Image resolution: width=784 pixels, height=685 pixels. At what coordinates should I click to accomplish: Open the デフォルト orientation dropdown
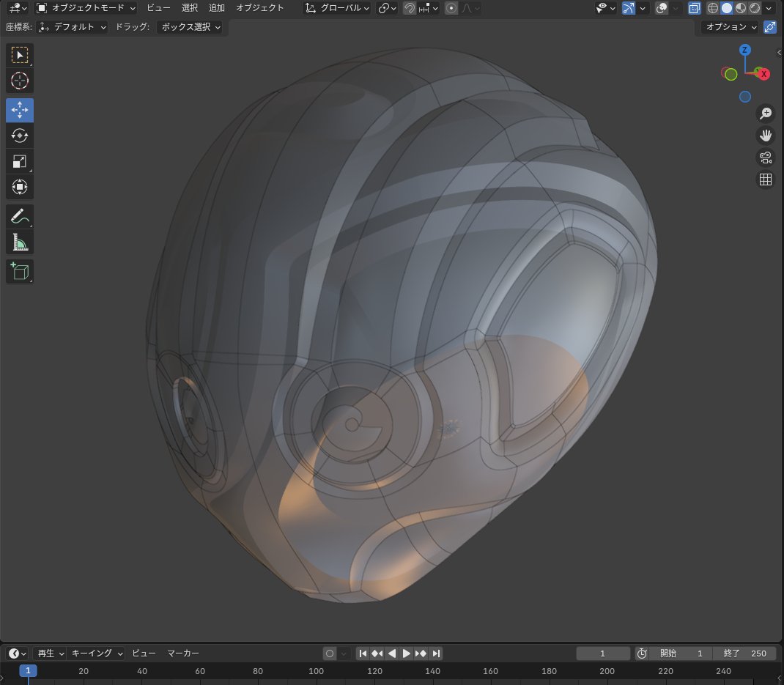73,27
